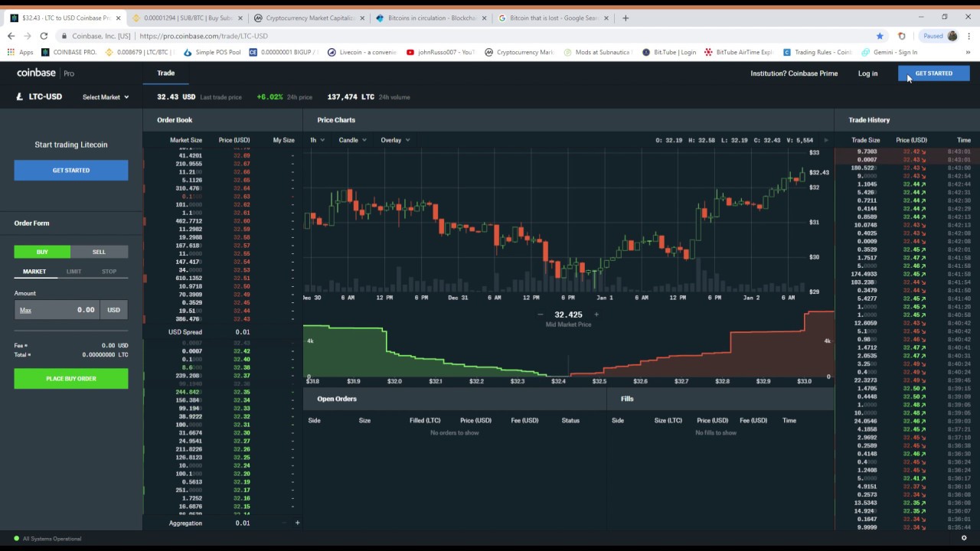Click the Trade Size column header
The image size is (980, 551).
point(866,140)
